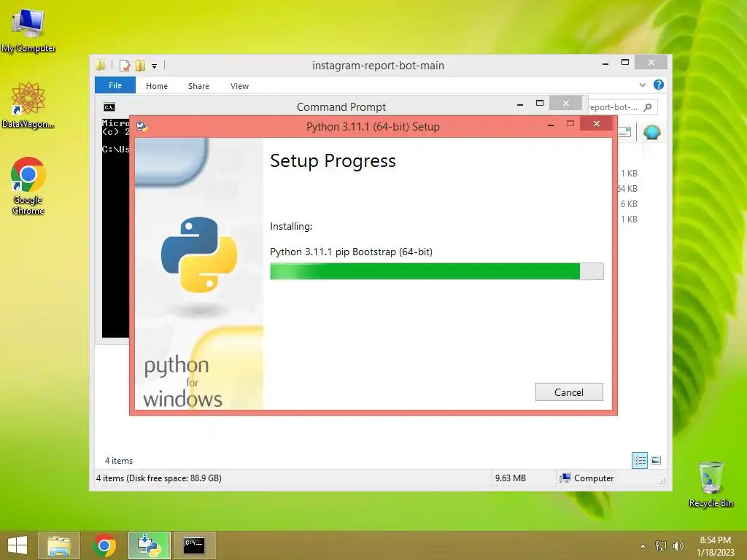Click the disk free space status text
Image resolution: width=747 pixels, height=560 pixels.
pos(158,478)
